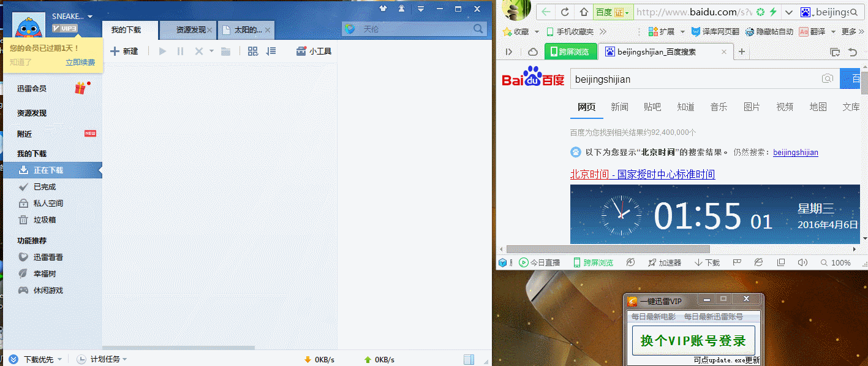Open a new browser tab with plus
Screen dimensions: 868x366
(x=741, y=52)
